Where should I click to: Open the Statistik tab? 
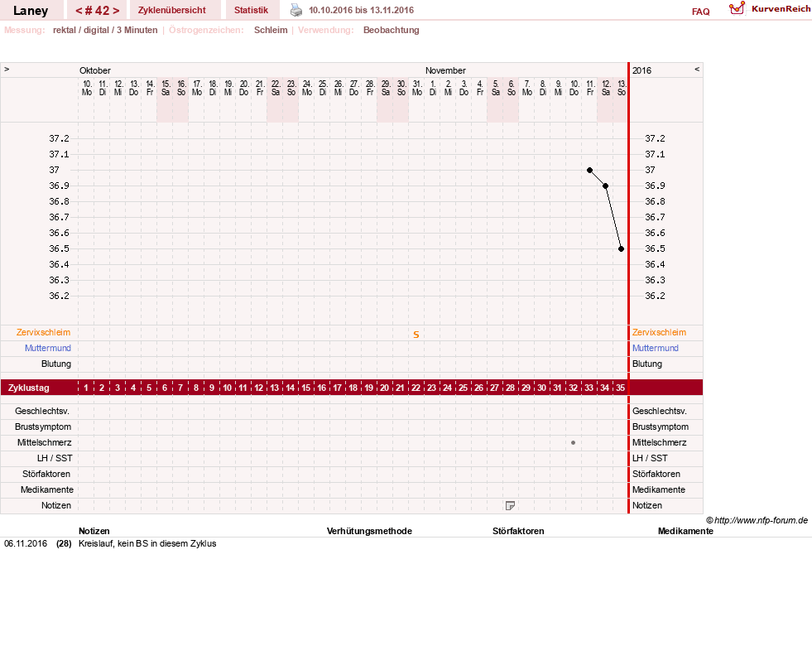(251, 10)
